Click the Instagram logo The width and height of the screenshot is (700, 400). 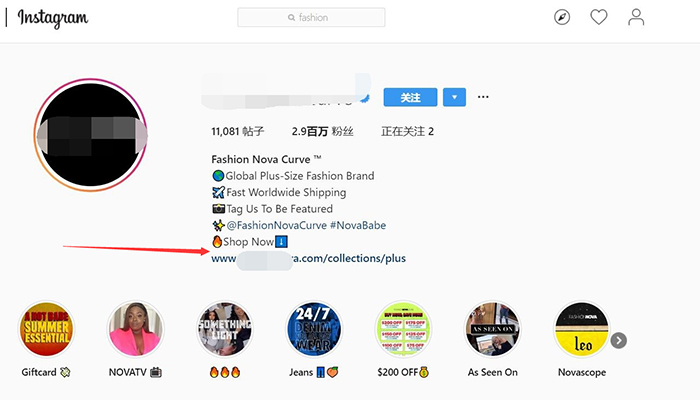53,18
